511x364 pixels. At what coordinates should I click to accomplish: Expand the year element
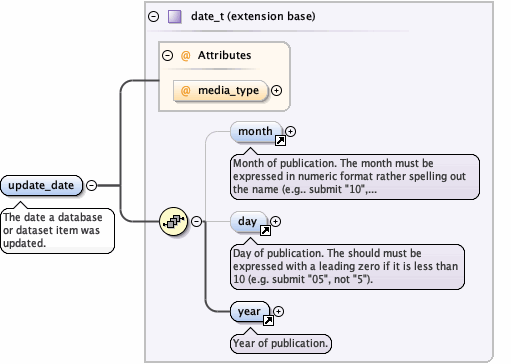[x=278, y=311]
